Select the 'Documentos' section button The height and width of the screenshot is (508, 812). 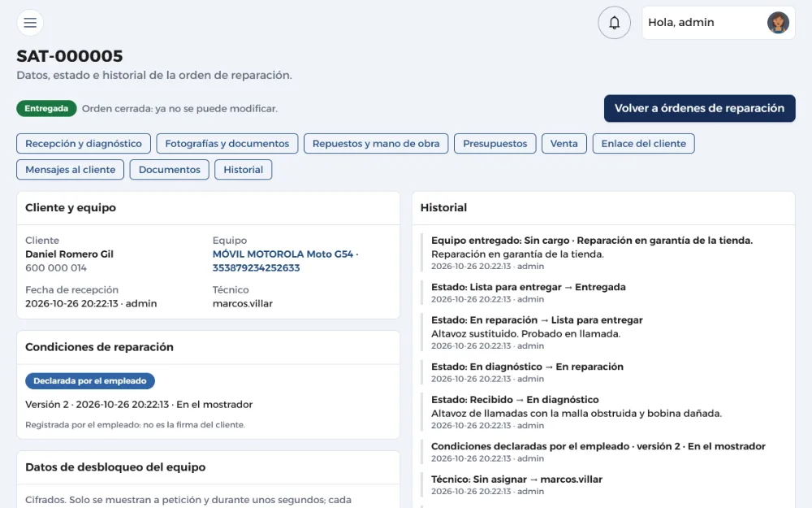point(170,170)
